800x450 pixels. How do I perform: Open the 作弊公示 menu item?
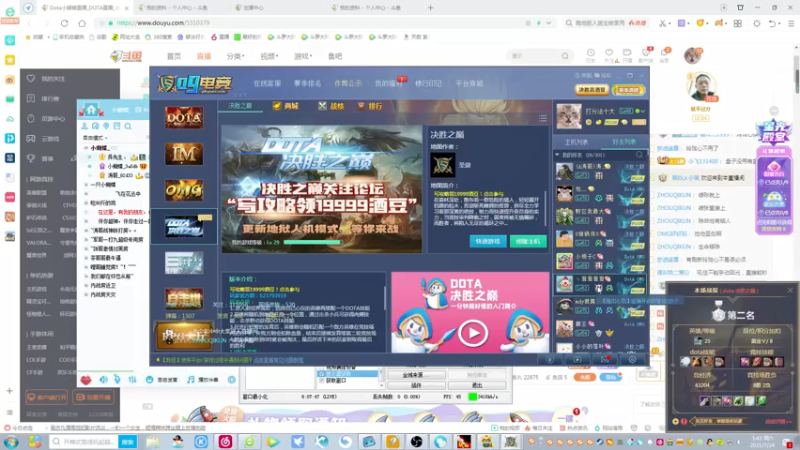tap(348, 83)
